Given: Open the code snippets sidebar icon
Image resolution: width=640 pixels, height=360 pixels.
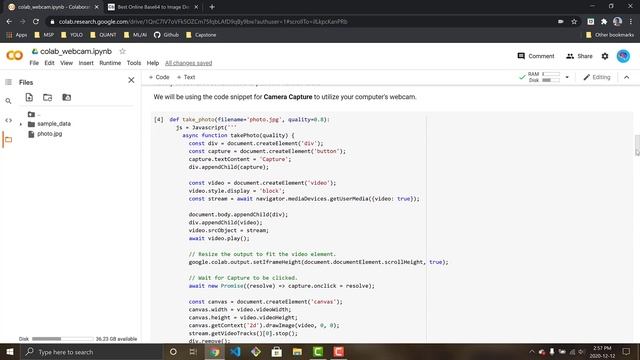Looking at the screenshot, I should [8, 120].
